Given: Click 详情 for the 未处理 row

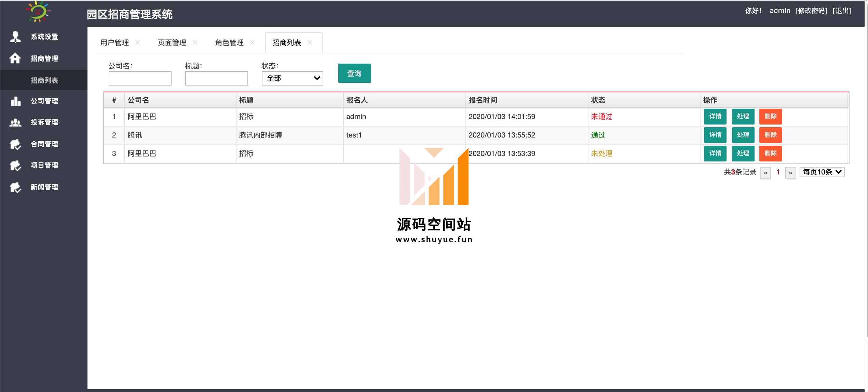Looking at the screenshot, I should coord(715,153).
